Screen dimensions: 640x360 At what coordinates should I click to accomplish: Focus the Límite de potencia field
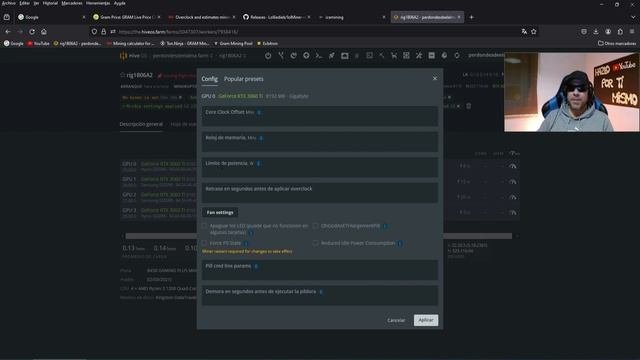[x=320, y=167]
